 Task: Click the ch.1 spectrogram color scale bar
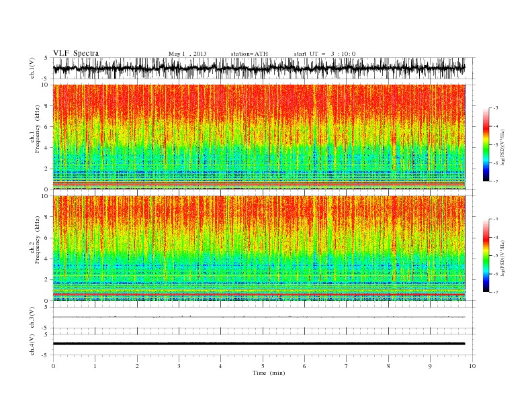coord(486,144)
